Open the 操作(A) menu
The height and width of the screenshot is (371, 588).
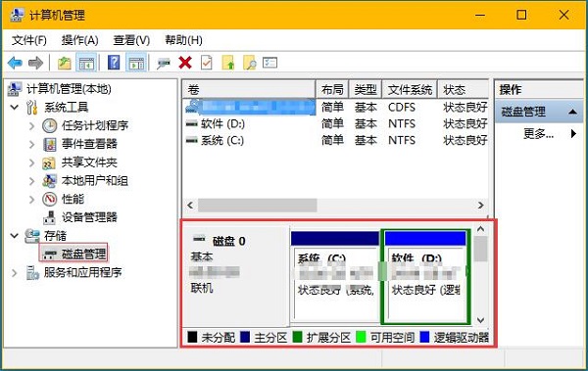point(80,40)
